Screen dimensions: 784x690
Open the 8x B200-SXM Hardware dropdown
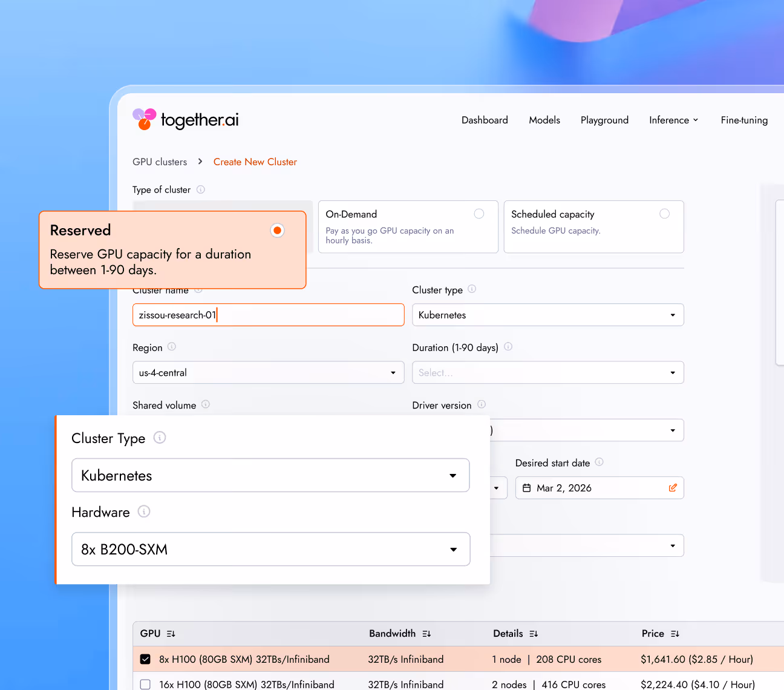(270, 549)
